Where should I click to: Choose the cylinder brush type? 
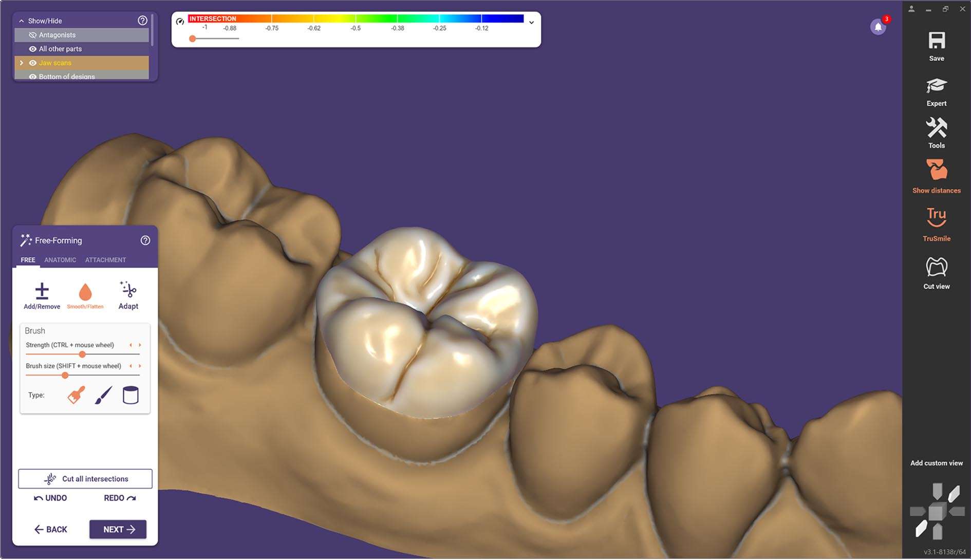(130, 396)
